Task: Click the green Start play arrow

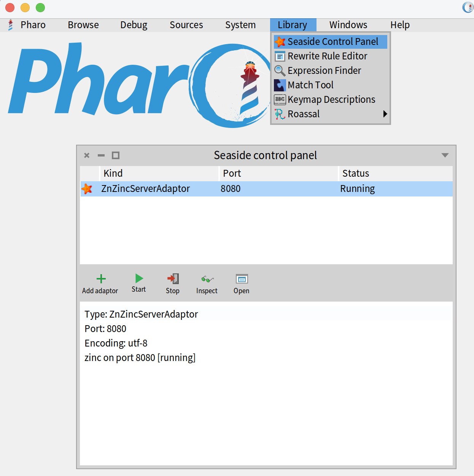Action: [x=139, y=278]
